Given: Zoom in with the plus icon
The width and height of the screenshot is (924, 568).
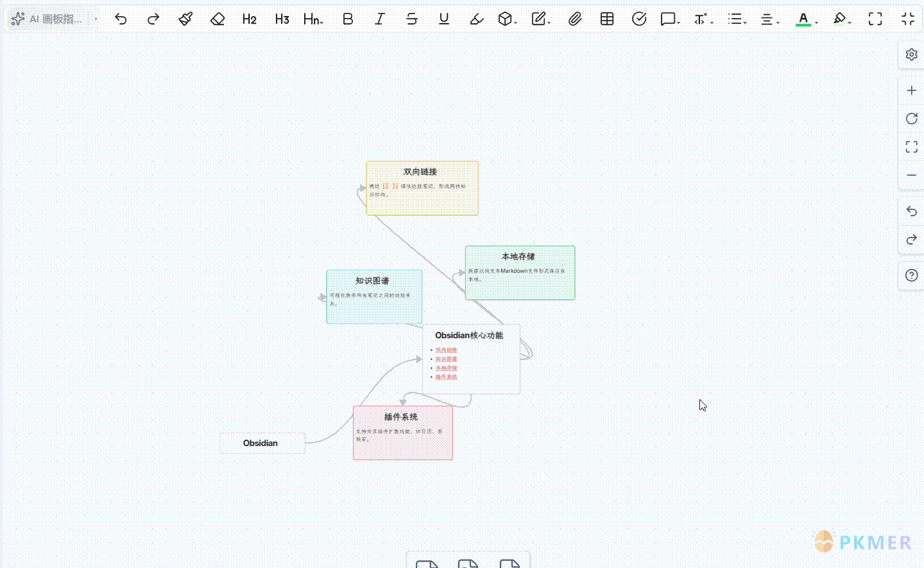Looking at the screenshot, I should [911, 90].
